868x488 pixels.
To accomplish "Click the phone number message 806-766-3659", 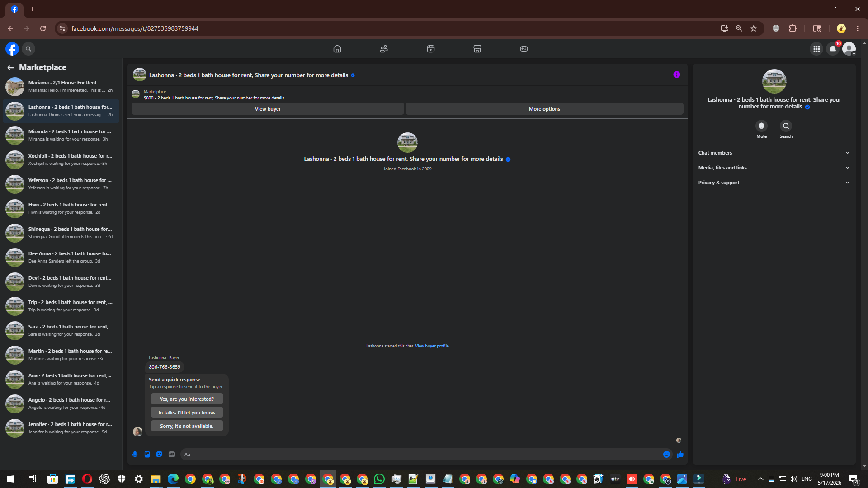I will click(x=165, y=367).
